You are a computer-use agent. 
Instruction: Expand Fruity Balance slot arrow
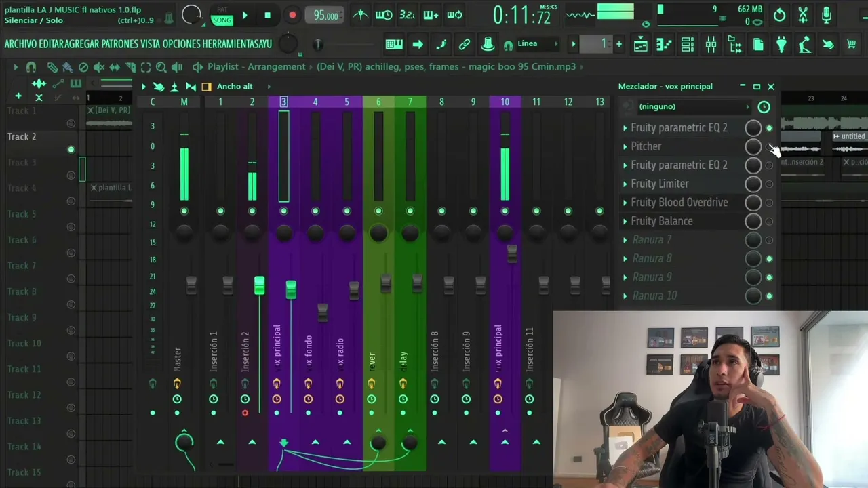pyautogui.click(x=625, y=221)
